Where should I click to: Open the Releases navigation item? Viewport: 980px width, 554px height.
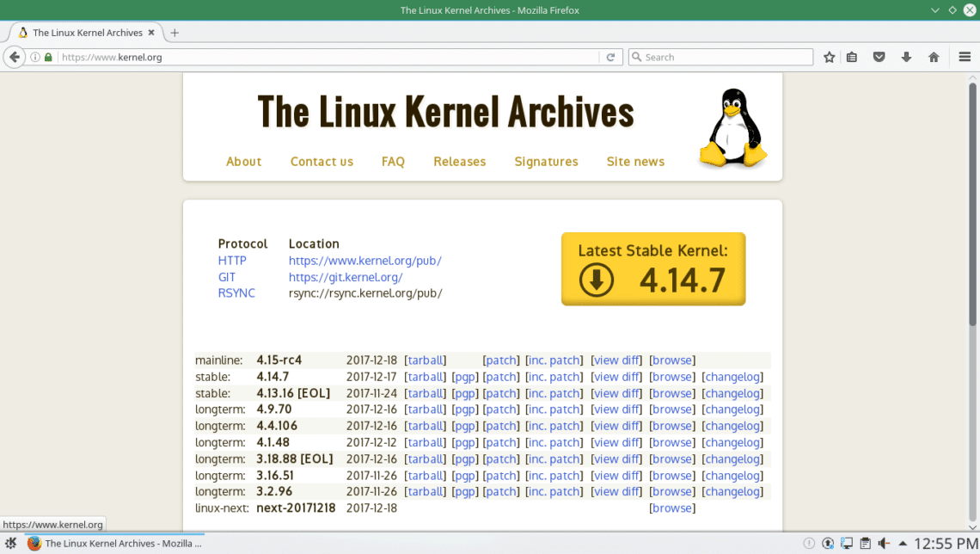pos(459,162)
